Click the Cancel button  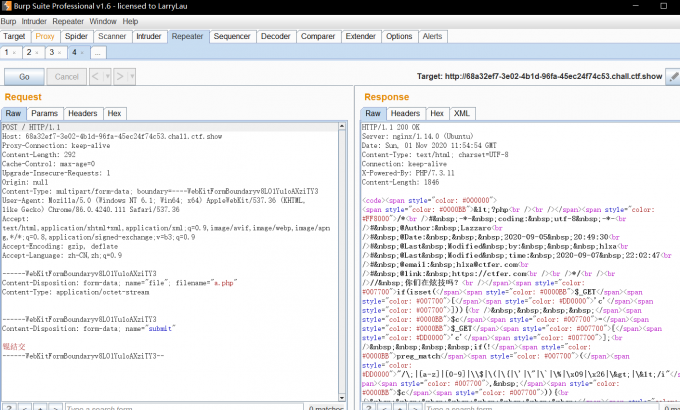tap(67, 77)
